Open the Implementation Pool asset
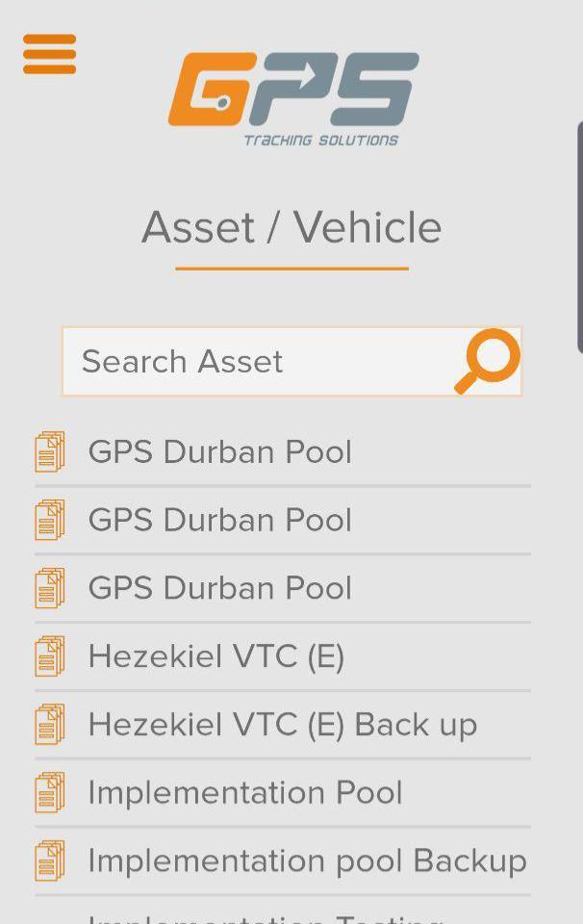The height and width of the screenshot is (924, 583). 244,792
